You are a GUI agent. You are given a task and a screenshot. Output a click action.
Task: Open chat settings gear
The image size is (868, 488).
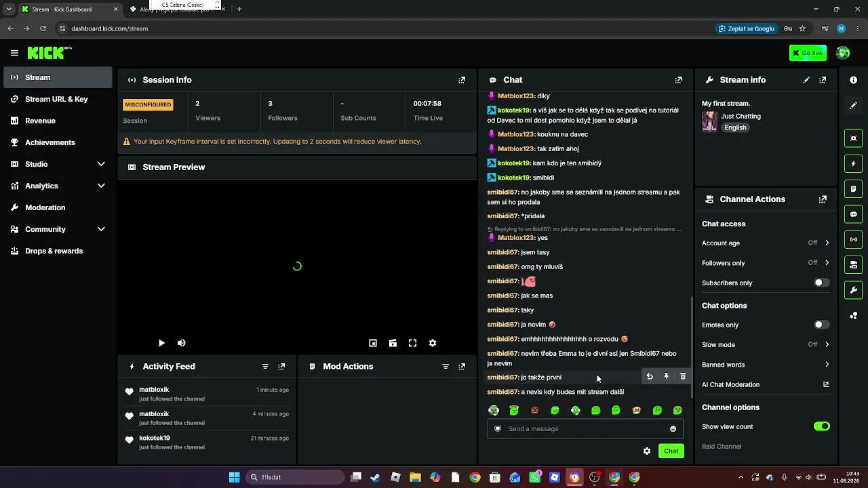[x=647, y=451]
